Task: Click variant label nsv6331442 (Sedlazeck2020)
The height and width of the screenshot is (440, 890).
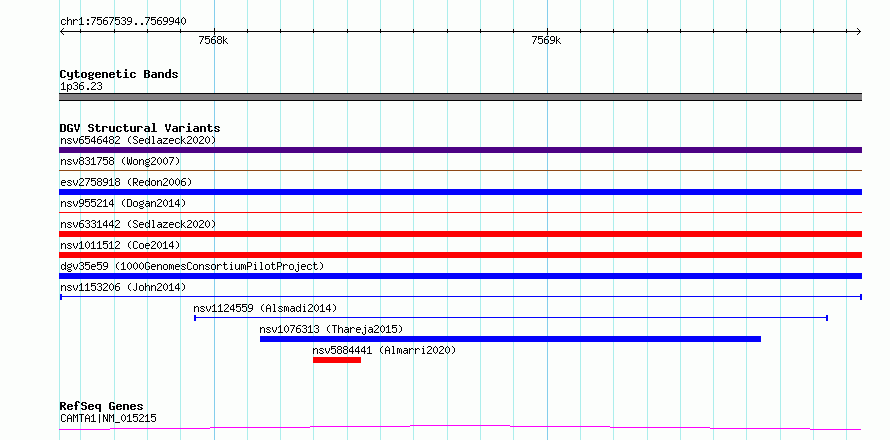Action: tap(138, 224)
